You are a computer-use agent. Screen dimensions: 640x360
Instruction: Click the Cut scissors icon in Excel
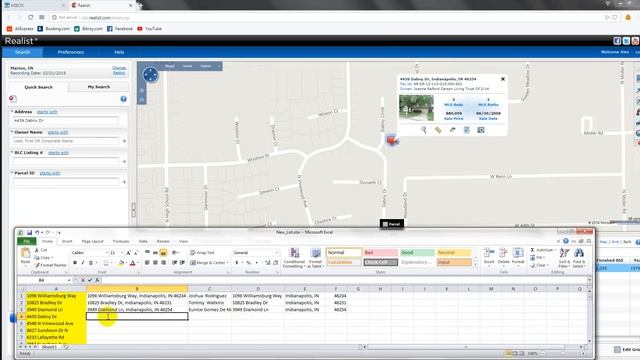tap(37, 250)
